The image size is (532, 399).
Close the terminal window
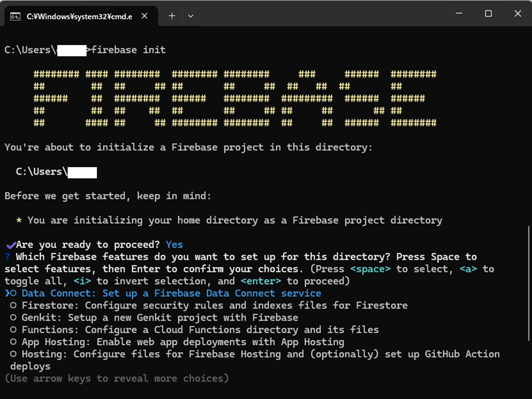(518, 13)
